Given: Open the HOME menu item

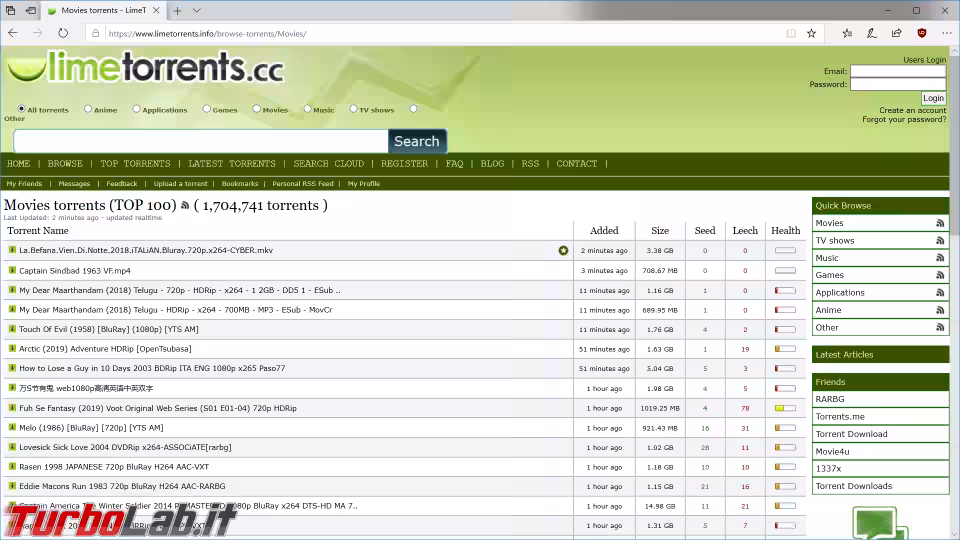Looking at the screenshot, I should tap(18, 163).
